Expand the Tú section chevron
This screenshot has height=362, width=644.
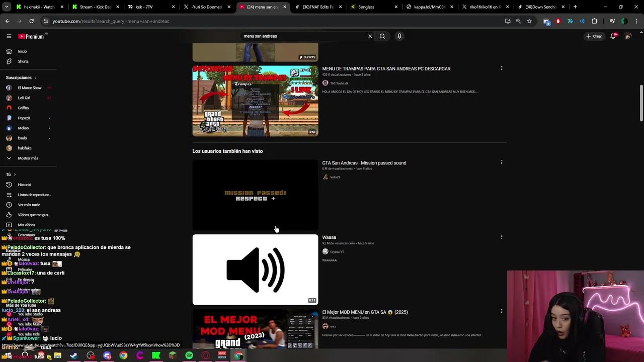(x=15, y=174)
